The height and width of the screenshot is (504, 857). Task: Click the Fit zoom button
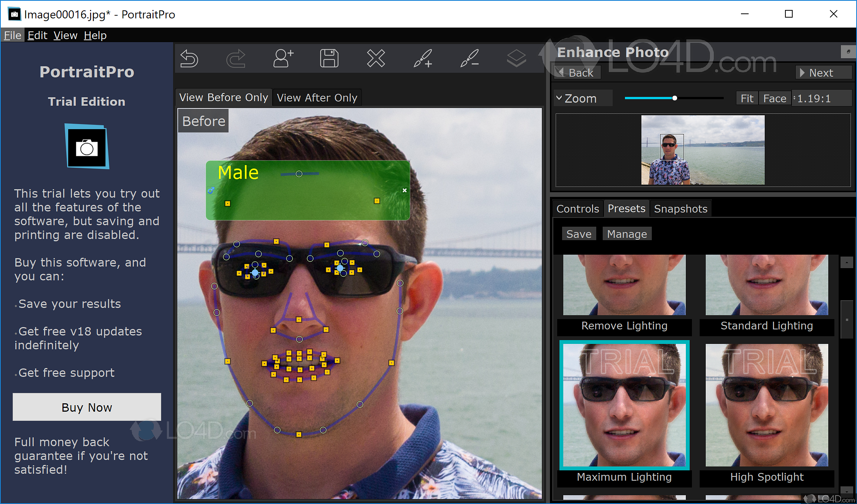747,98
